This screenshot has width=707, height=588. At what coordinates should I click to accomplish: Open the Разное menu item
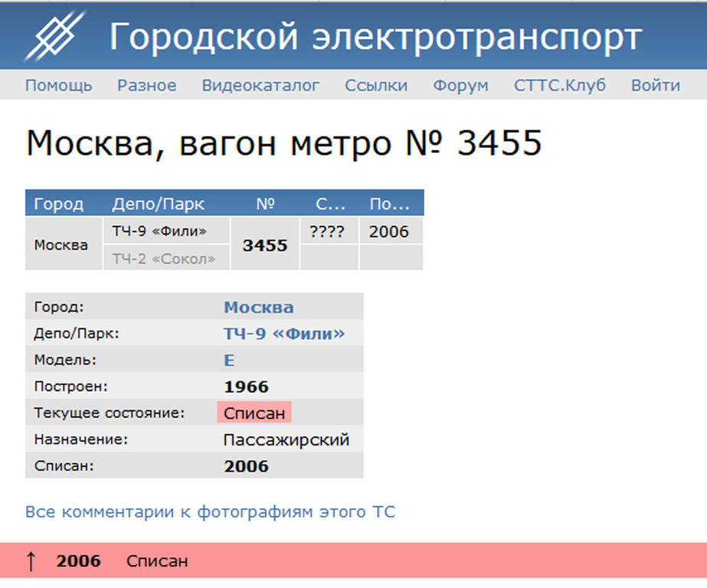pos(147,85)
